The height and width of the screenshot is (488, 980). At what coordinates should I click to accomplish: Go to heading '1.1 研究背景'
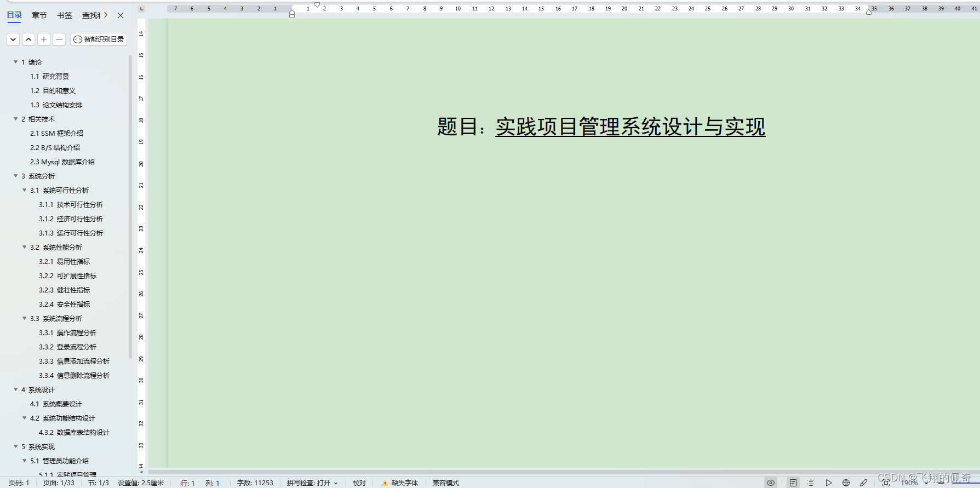49,77
